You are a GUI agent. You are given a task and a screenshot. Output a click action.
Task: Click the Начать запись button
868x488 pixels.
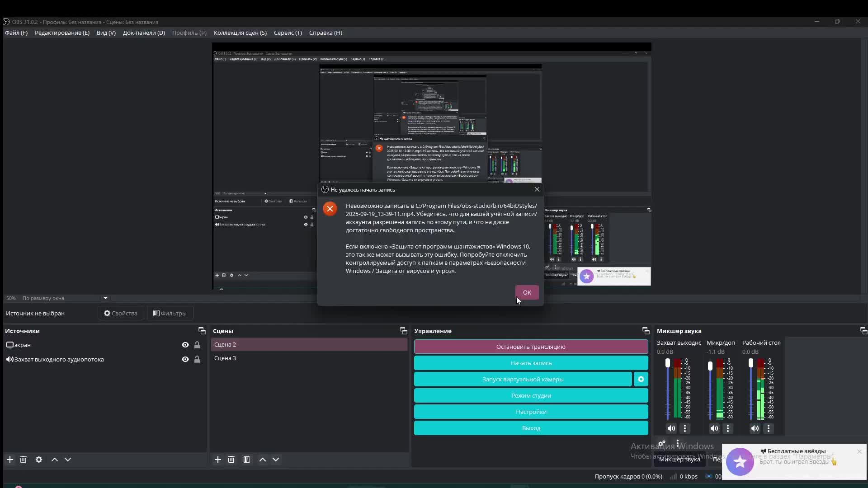point(531,363)
